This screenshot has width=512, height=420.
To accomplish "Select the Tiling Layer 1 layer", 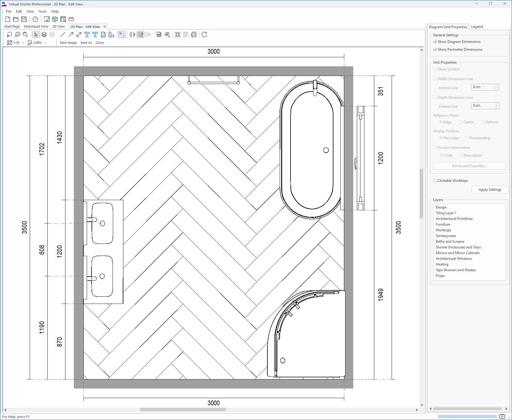I will click(446, 213).
